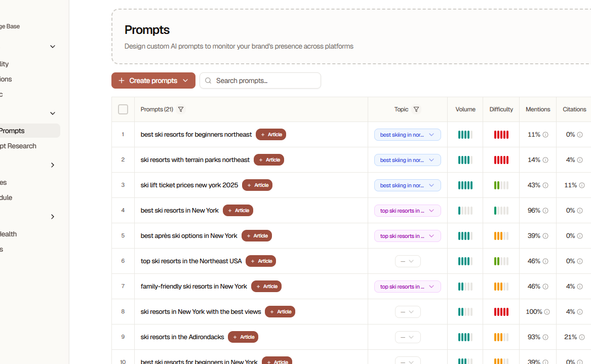Select all prompts using the header checkbox
This screenshot has width=591, height=364.
pyautogui.click(x=123, y=109)
